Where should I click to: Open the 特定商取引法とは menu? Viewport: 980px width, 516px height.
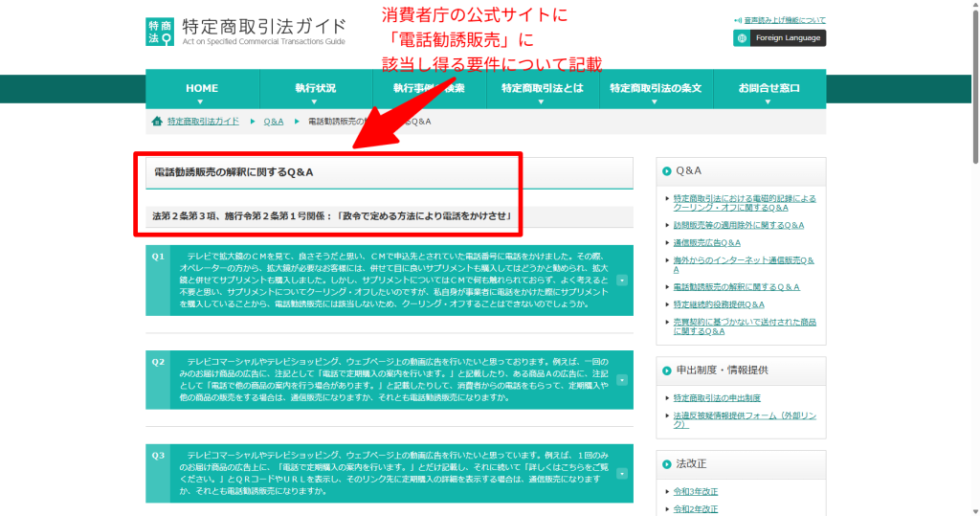pyautogui.click(x=543, y=89)
